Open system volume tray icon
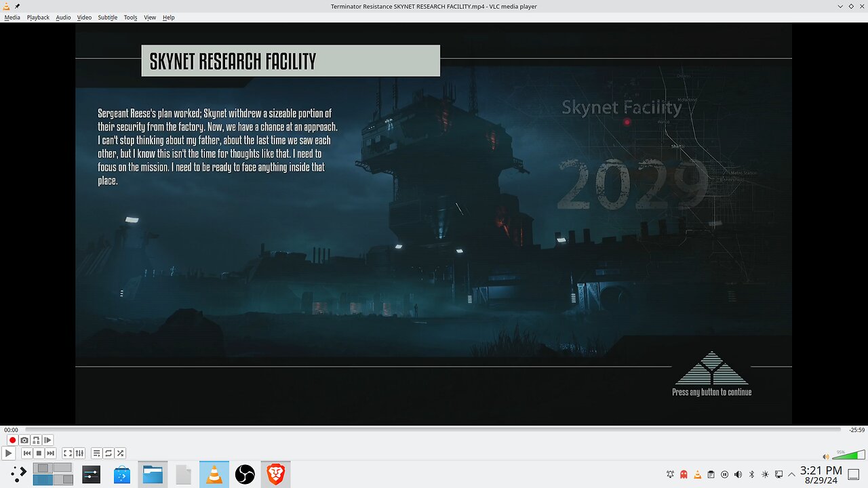This screenshot has width=868, height=488. tap(738, 474)
